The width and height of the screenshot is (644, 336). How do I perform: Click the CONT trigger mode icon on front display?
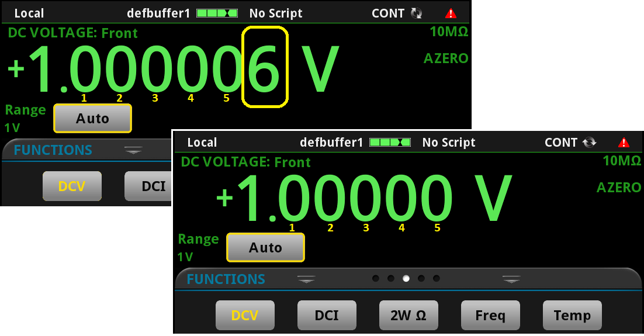(x=589, y=142)
